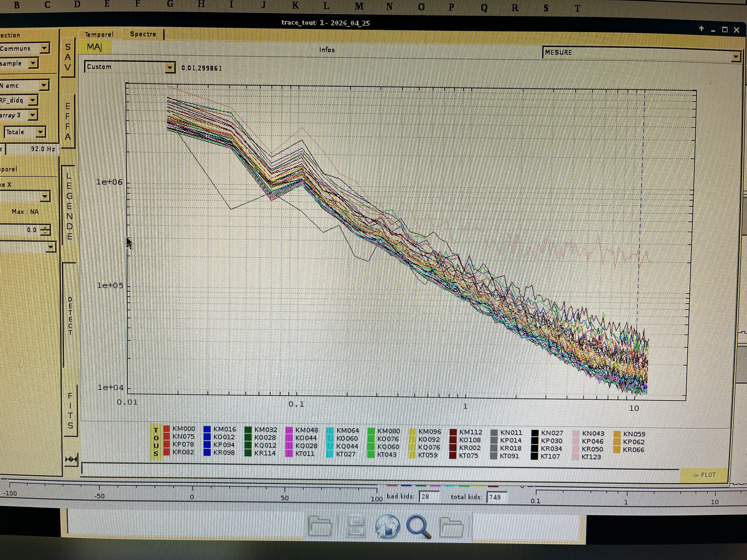Click the vertical TOUS legend button
This screenshot has width=747, height=560.
pyautogui.click(x=156, y=442)
